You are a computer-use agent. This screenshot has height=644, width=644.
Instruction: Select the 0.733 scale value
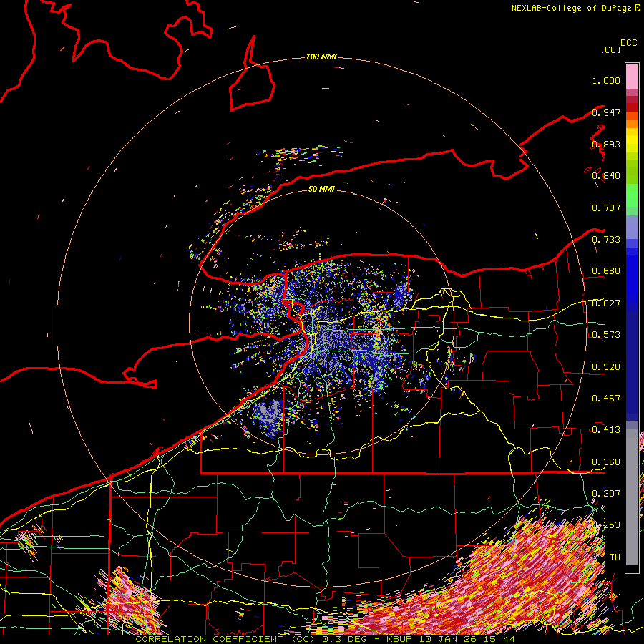point(606,240)
